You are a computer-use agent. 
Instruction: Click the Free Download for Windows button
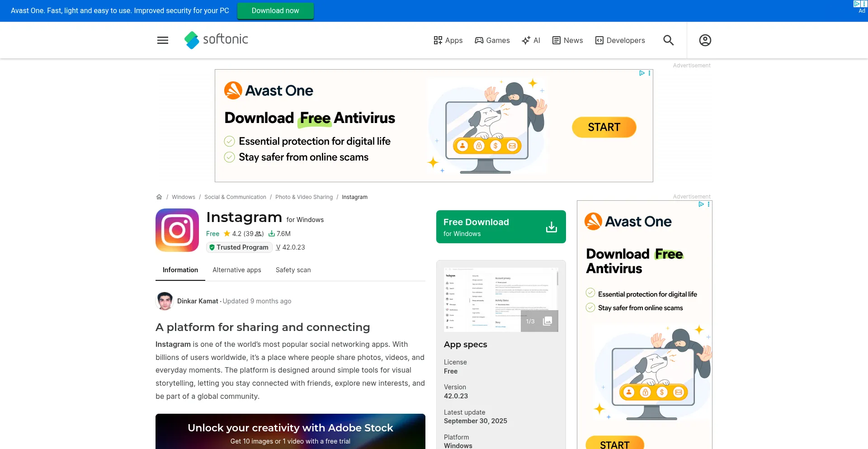coord(501,227)
